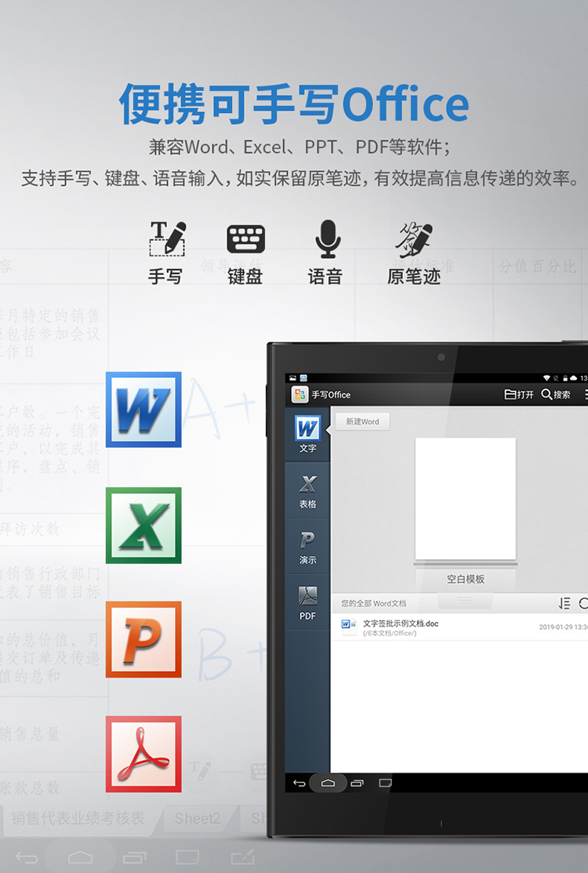The width and height of the screenshot is (588, 873).
Task: Open the sort order menu for documents
Action: pos(564,603)
